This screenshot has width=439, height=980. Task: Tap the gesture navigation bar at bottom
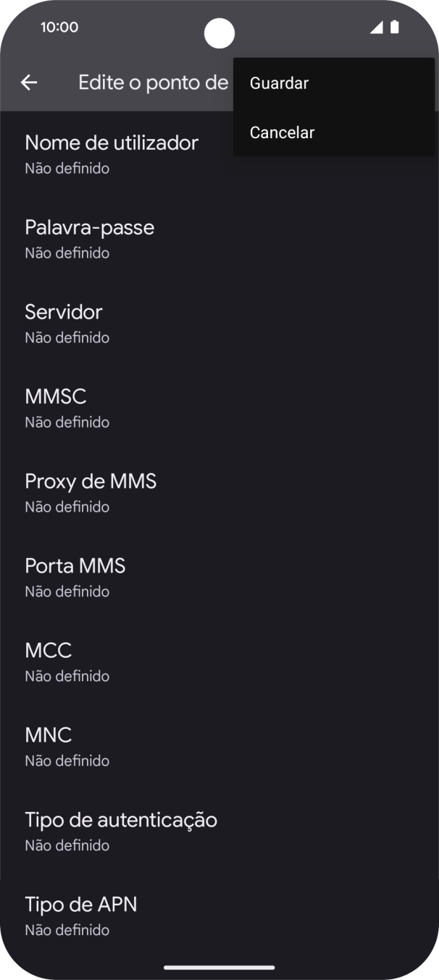tap(220, 967)
